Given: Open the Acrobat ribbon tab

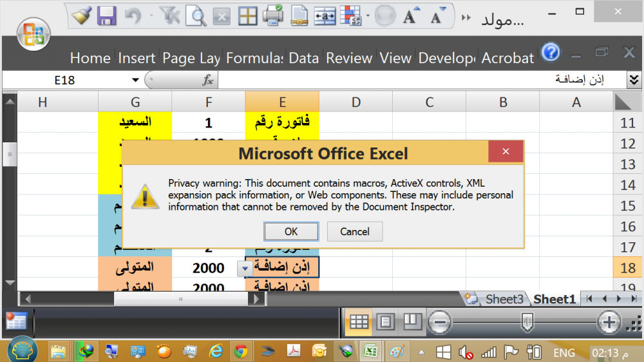Looking at the screenshot, I should click(x=507, y=58).
